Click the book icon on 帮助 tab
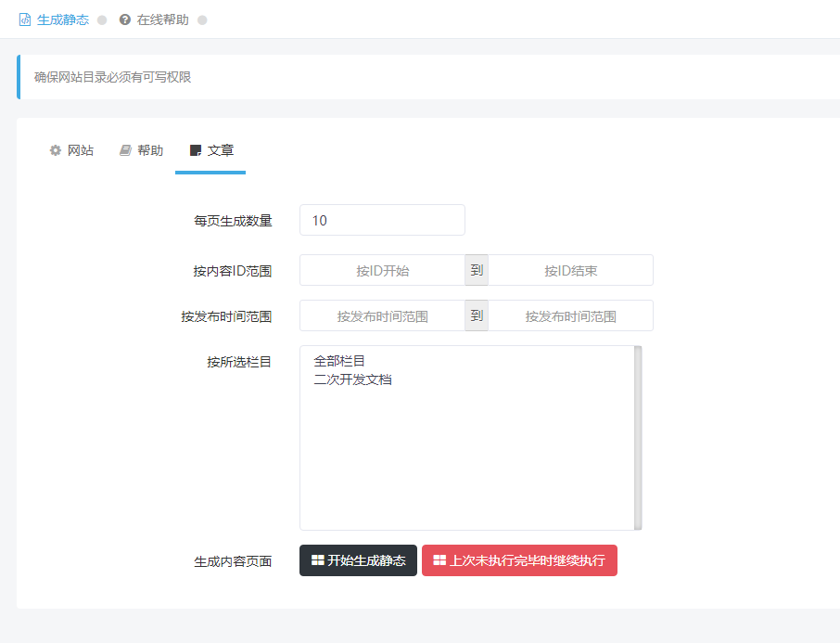The image size is (840, 643). tap(125, 150)
